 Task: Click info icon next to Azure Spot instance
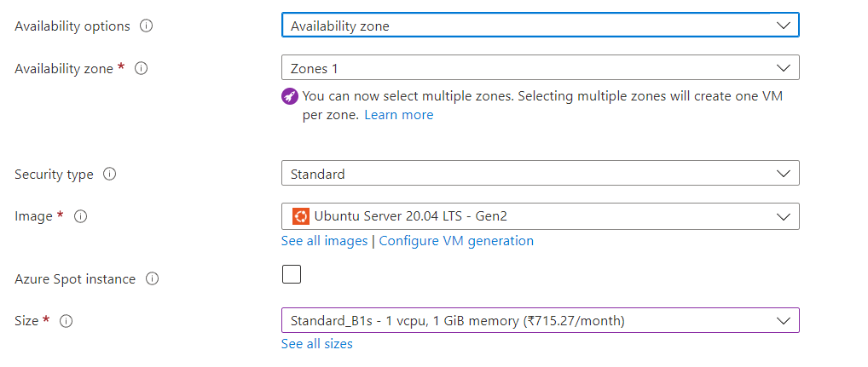(x=153, y=279)
